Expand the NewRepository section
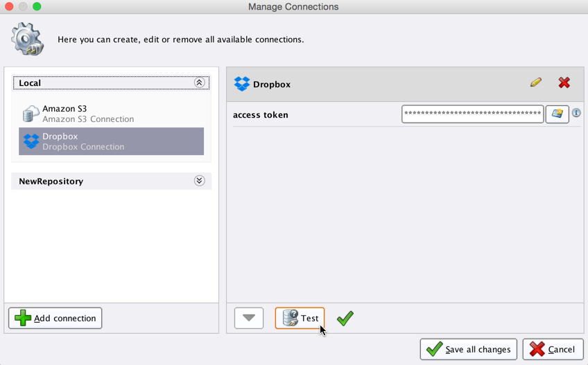Viewport: 588px width, 365px height. (x=199, y=181)
